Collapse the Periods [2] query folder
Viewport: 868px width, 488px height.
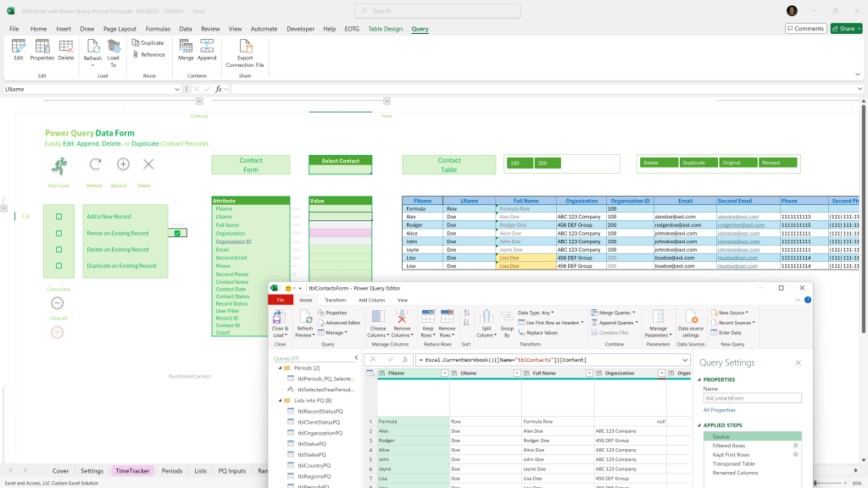tap(280, 368)
